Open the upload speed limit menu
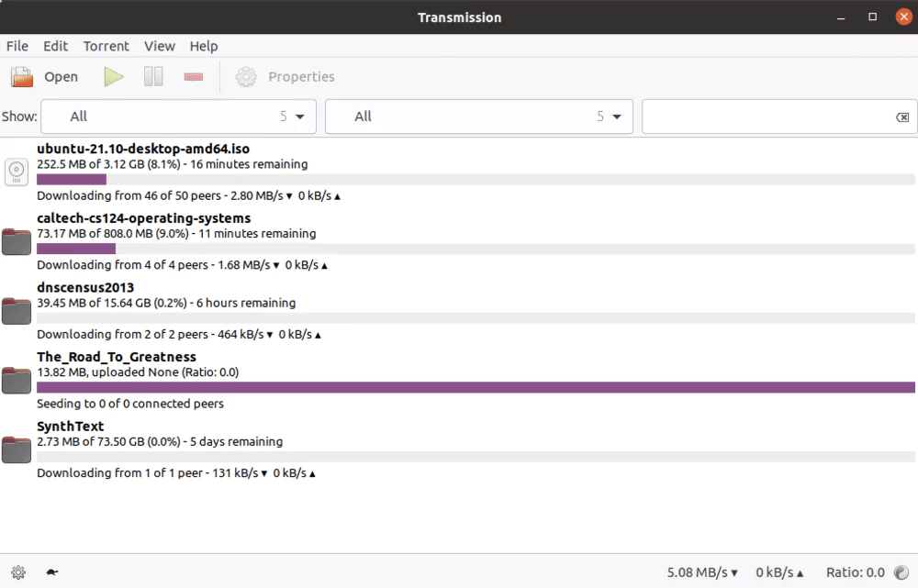 (779, 571)
